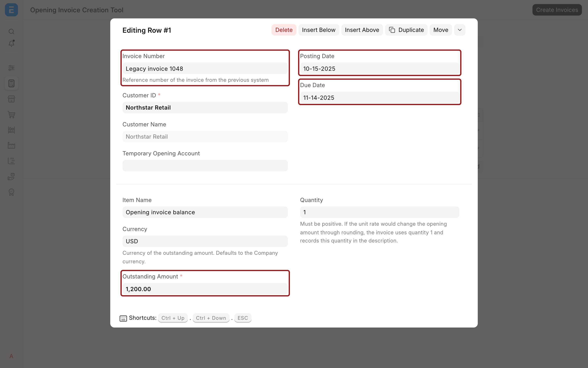The width and height of the screenshot is (588, 368).
Task: Open the Selling storefront sidebar icon
Action: pos(11,99)
